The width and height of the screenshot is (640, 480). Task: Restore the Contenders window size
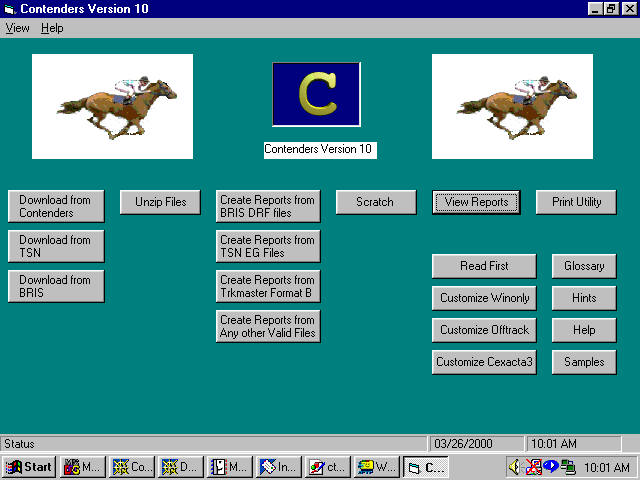coord(611,9)
